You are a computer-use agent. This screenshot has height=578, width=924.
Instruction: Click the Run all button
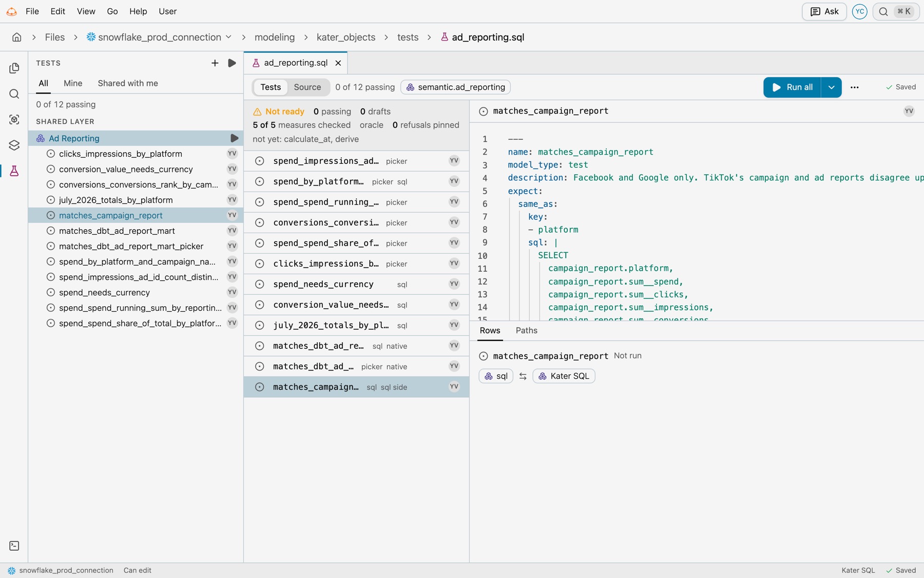pyautogui.click(x=792, y=87)
